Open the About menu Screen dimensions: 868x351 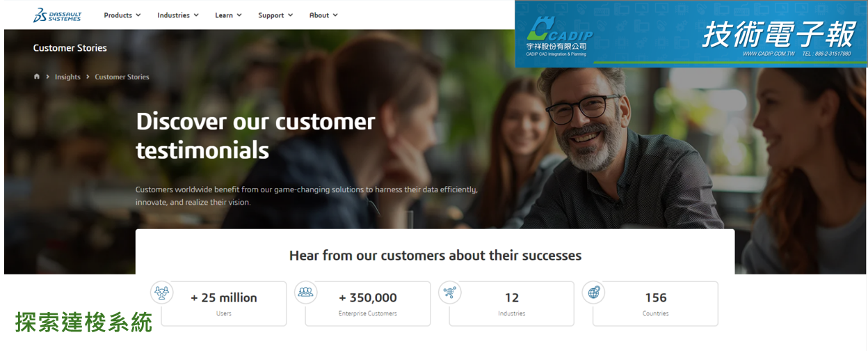pos(323,15)
